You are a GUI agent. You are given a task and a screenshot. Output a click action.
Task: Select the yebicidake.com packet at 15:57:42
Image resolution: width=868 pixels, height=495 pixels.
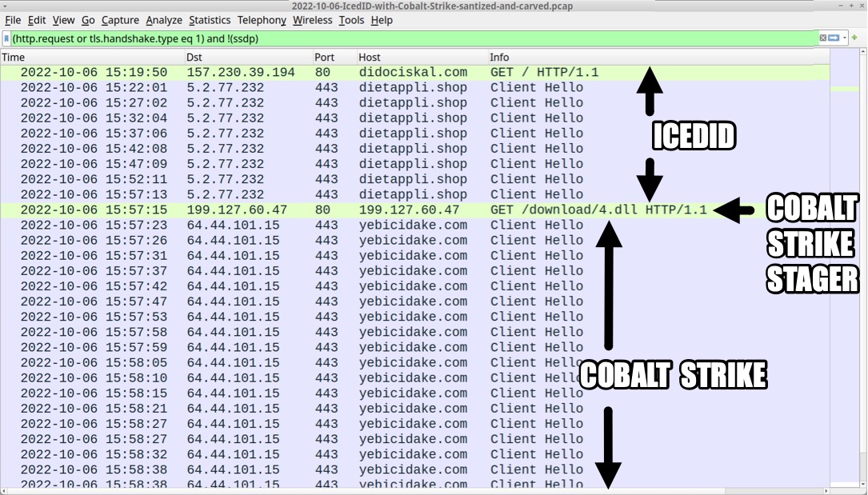click(414, 286)
